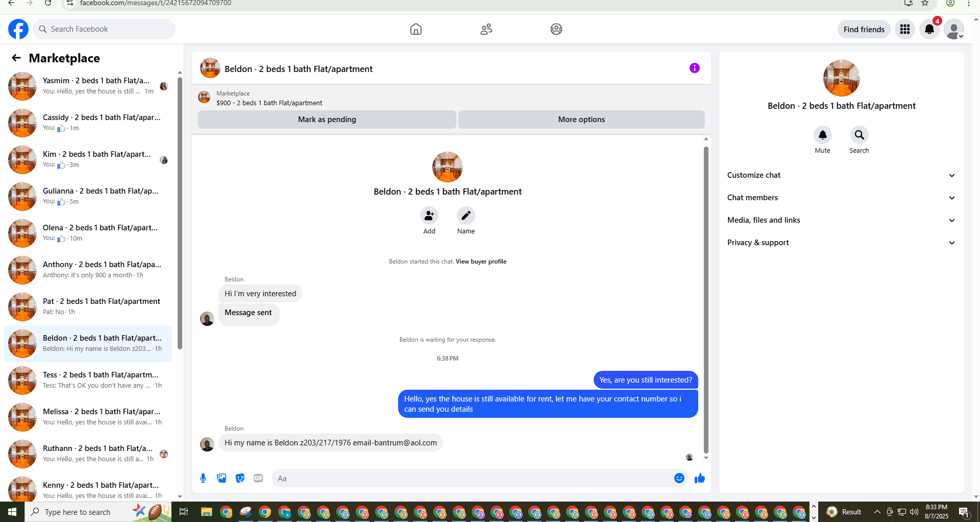
Task: Click the "Yes, are you still interested?" message
Action: coord(646,380)
